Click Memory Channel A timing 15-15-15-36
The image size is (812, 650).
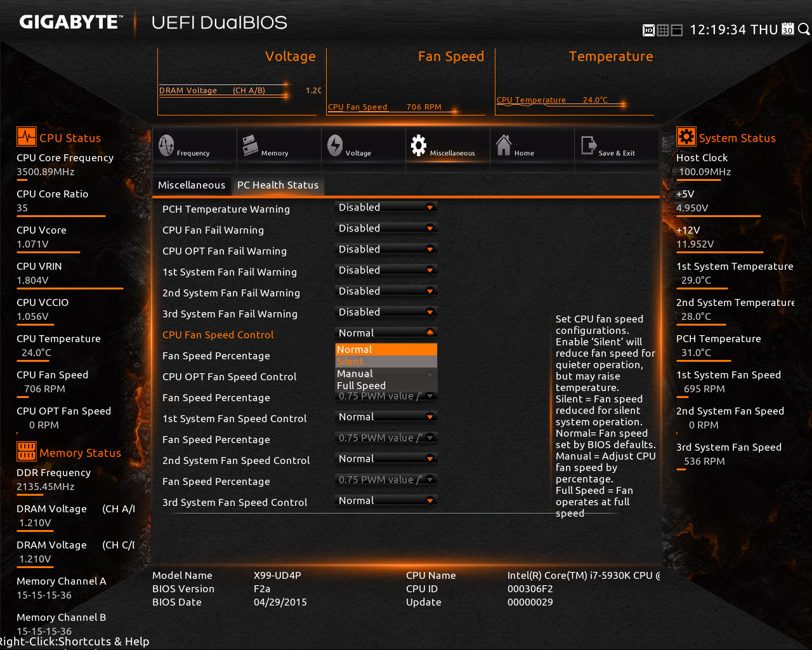[44, 595]
